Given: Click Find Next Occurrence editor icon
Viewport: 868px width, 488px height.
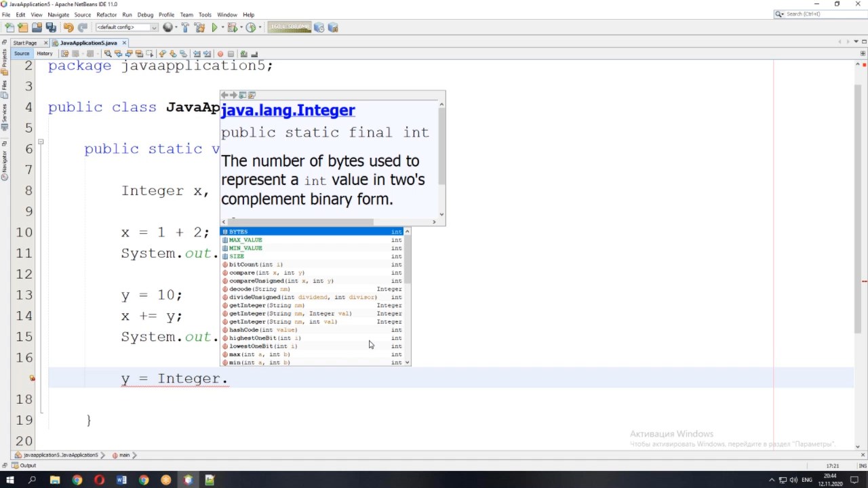Looking at the screenshot, I should click(129, 54).
